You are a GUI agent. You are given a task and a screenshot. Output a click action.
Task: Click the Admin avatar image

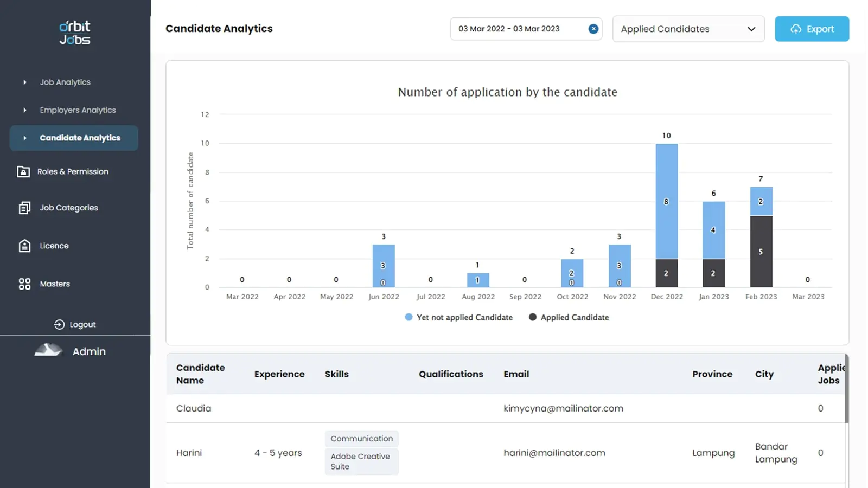click(x=48, y=350)
